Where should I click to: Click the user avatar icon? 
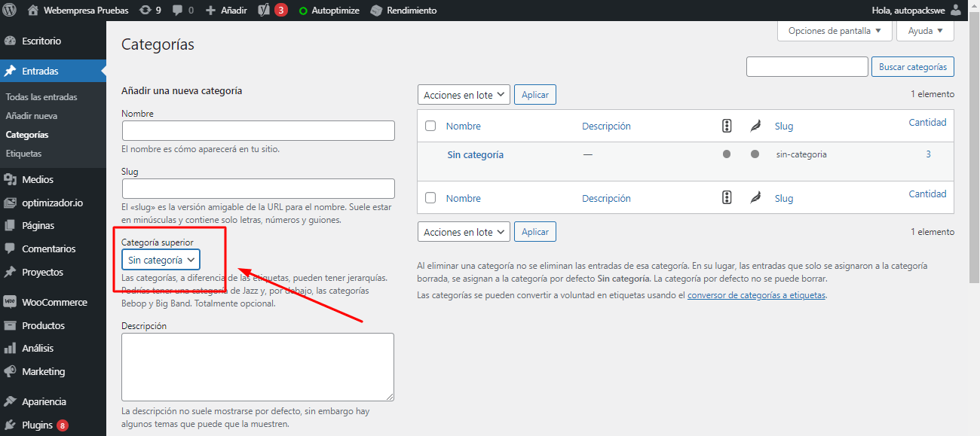pos(956,11)
